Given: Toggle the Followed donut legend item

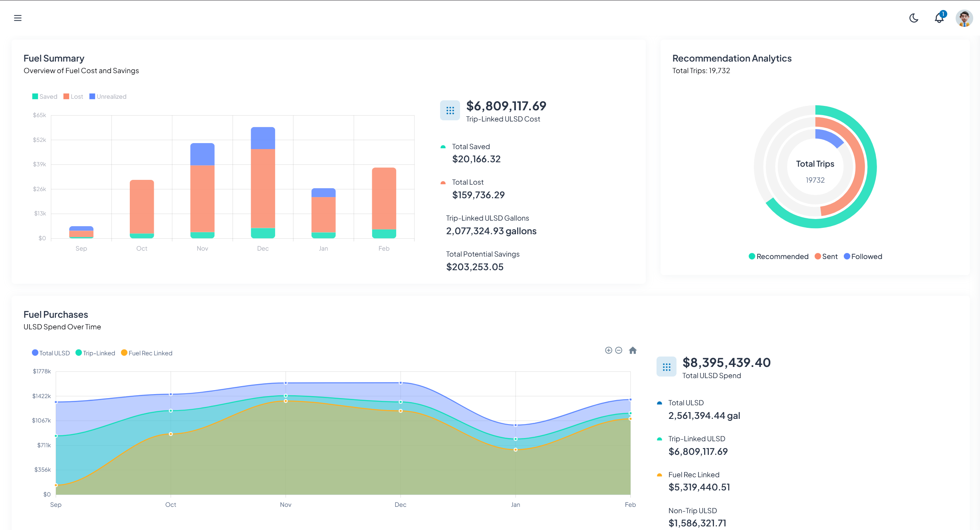Looking at the screenshot, I should (863, 257).
